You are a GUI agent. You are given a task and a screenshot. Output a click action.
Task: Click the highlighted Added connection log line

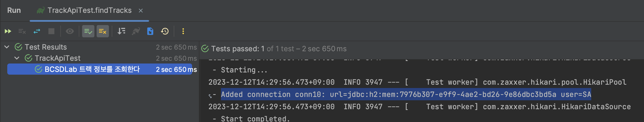coord(406,95)
